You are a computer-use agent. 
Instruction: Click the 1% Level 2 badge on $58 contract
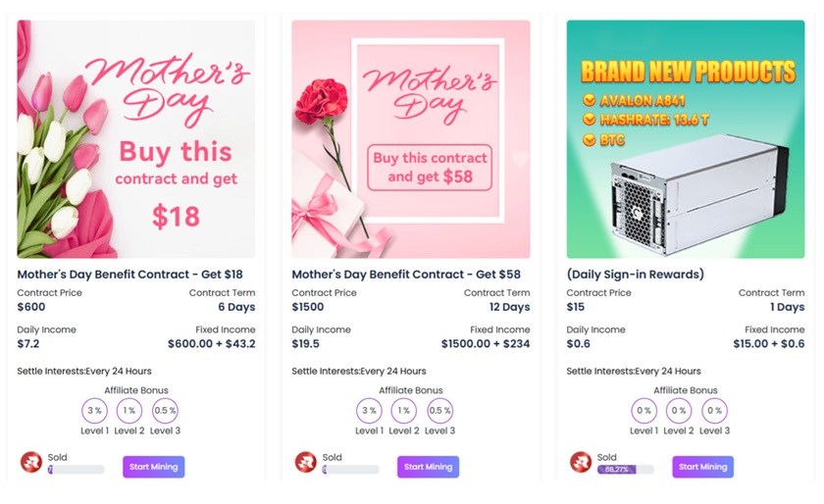pyautogui.click(x=404, y=411)
